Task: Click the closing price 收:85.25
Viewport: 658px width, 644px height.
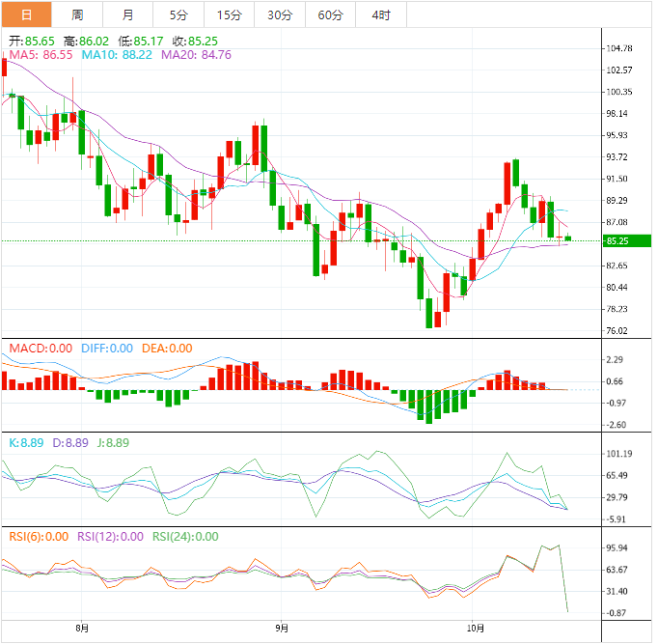Action: click(195, 42)
